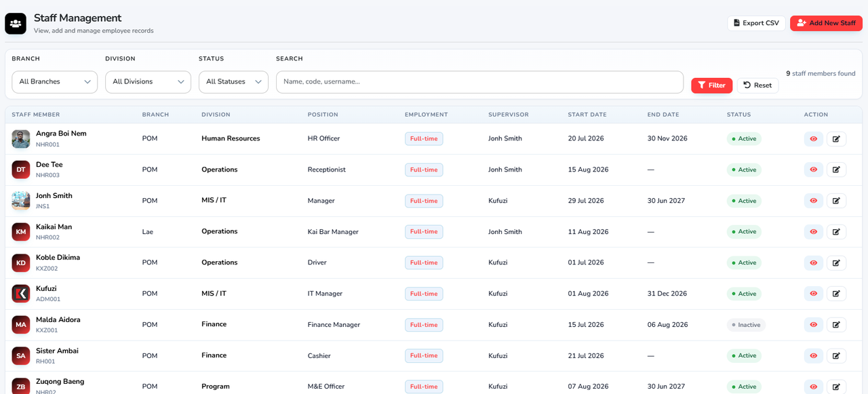View Kaikai Man's staff details
The width and height of the screenshot is (868, 394).
[x=813, y=232]
